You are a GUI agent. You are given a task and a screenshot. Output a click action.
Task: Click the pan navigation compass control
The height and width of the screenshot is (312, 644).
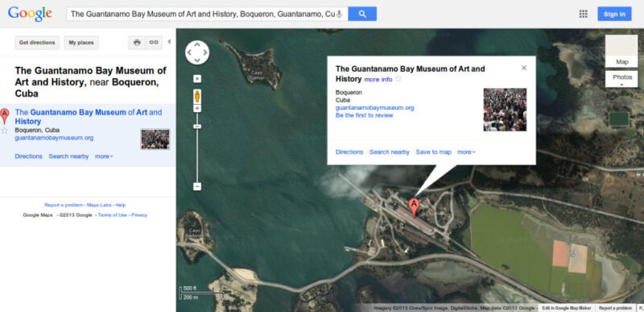point(197,52)
